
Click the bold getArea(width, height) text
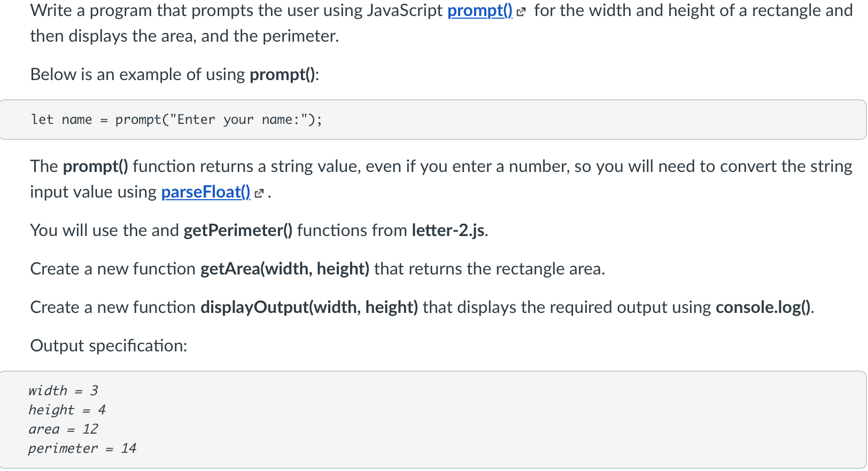coord(285,269)
